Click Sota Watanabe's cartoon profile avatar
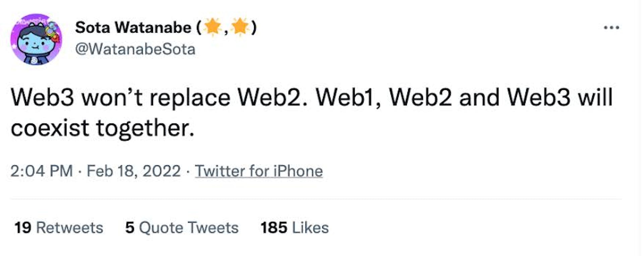Image resolution: width=644 pixels, height=256 pixels. pos(36,39)
